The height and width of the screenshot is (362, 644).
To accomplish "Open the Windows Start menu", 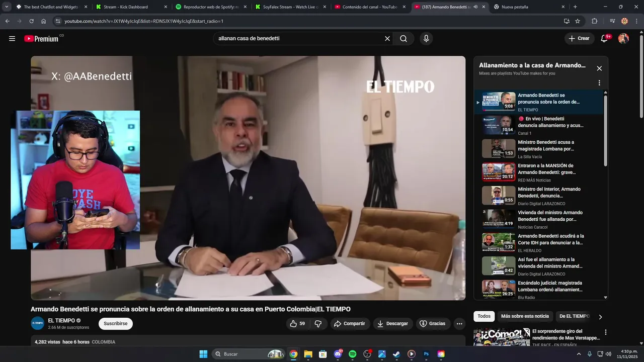I will point(203,354).
